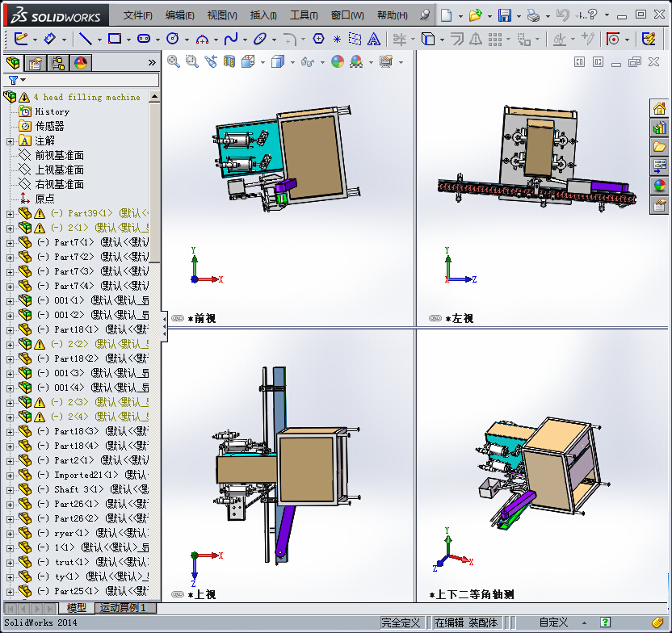This screenshot has width=672, height=633.
Task: Open Design Library icon in task pane
Action: point(659,128)
